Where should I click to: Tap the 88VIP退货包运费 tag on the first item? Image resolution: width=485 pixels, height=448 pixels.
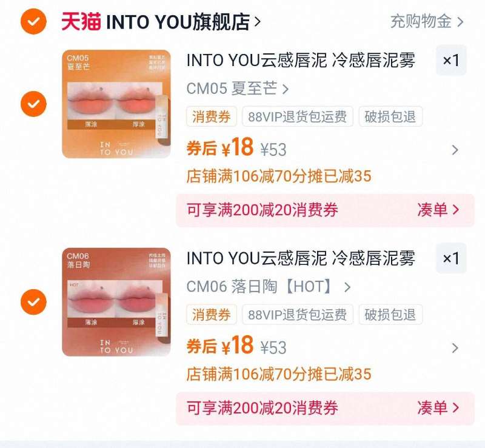pos(297,116)
